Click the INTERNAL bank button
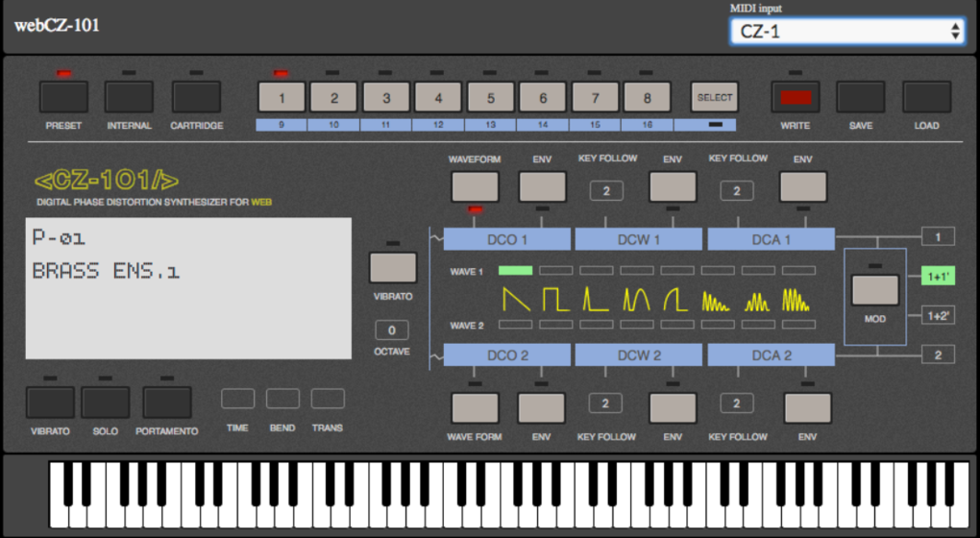 point(129,97)
